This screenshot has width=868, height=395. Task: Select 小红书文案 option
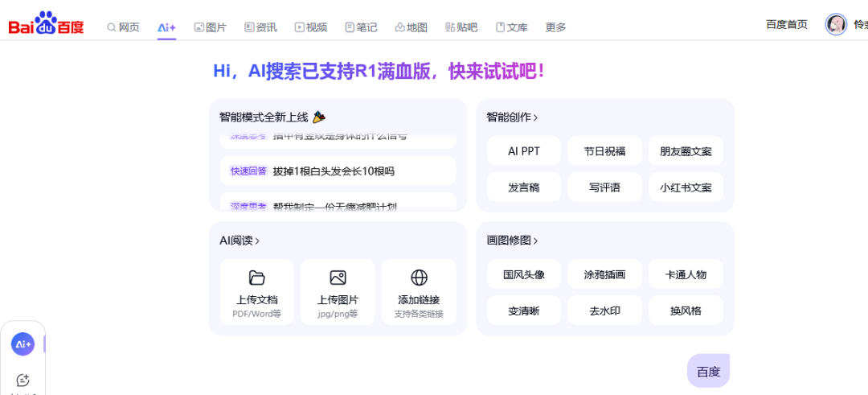coord(686,187)
